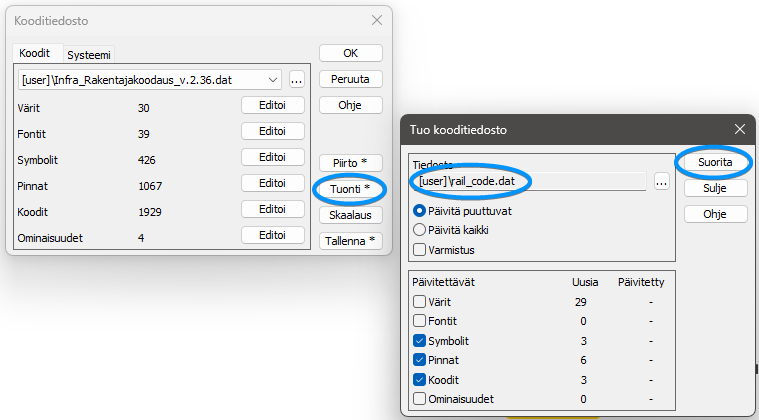This screenshot has height=420, width=759.
Task: Open the Editoi editor for Värit
Action: coord(273,105)
